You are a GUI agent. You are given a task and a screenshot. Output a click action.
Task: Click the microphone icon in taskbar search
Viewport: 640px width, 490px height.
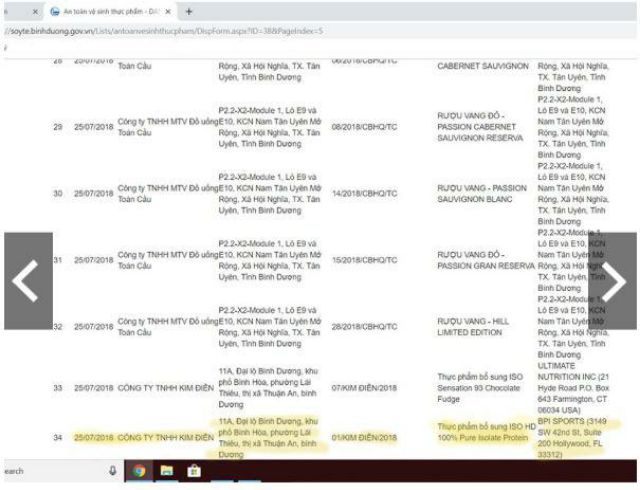[112, 471]
